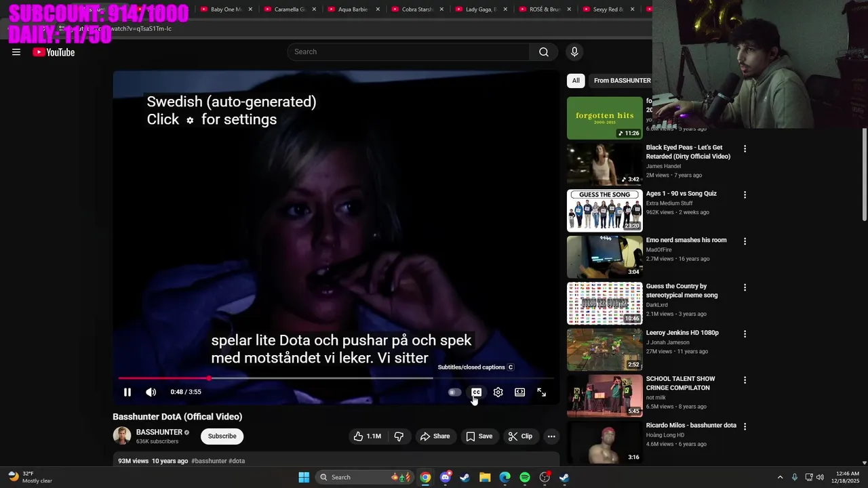
Task: Open the #basshunter hashtag link
Action: (209, 461)
